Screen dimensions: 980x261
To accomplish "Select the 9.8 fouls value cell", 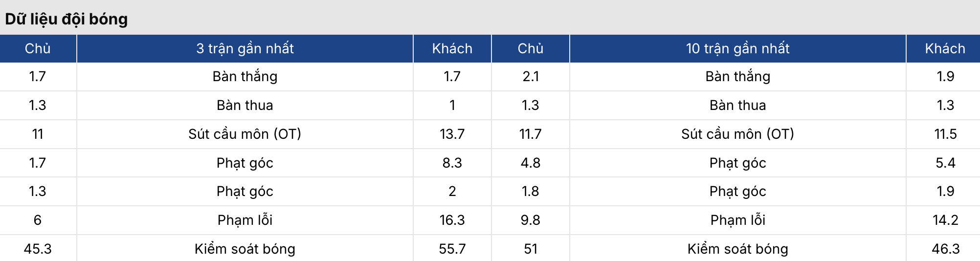I will click(530, 220).
